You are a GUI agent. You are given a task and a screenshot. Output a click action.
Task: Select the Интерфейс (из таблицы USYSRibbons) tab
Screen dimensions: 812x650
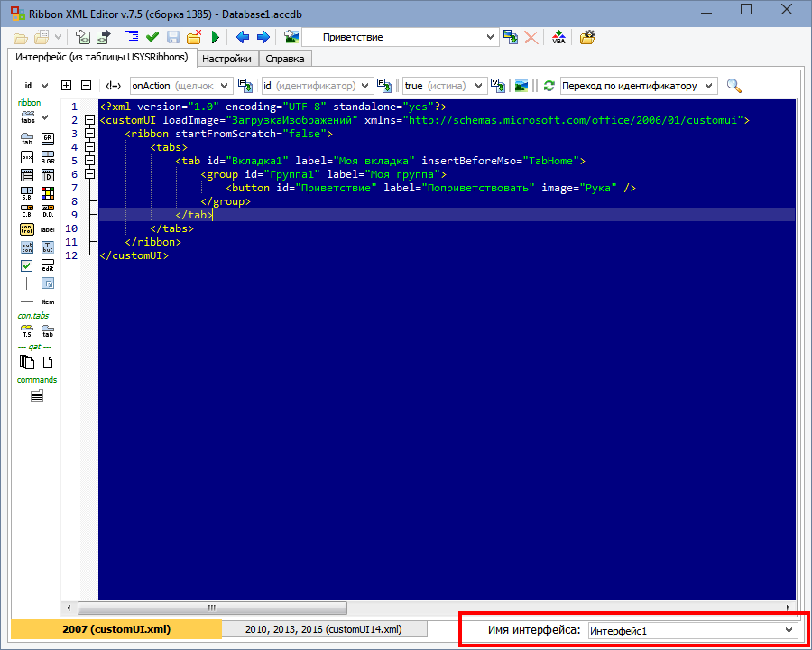pos(102,57)
